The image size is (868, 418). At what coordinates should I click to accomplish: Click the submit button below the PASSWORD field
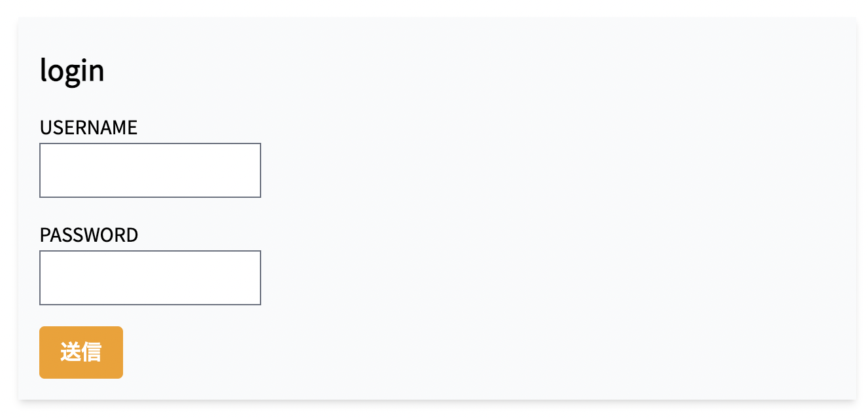tap(81, 352)
